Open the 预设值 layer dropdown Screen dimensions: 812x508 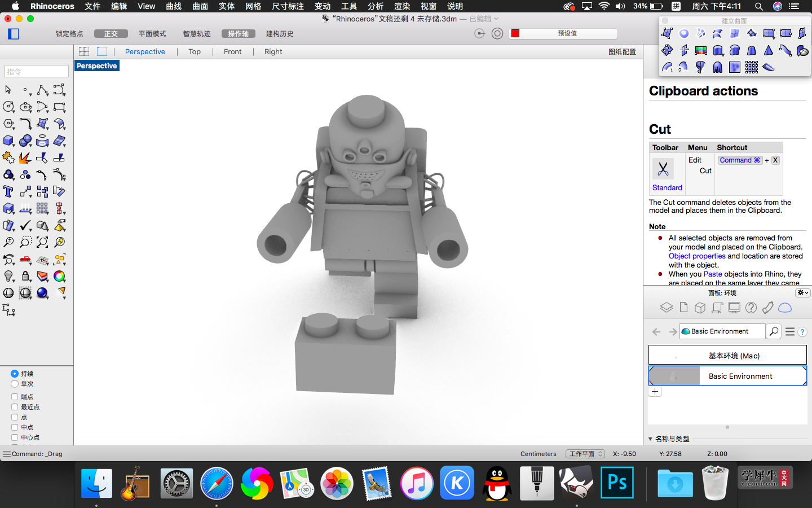coord(563,33)
